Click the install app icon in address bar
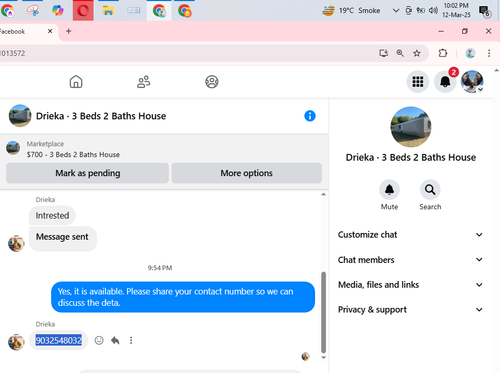 click(x=384, y=53)
